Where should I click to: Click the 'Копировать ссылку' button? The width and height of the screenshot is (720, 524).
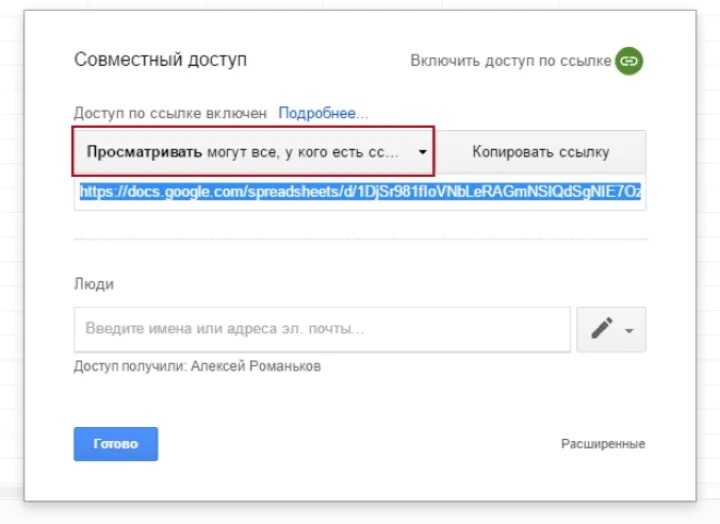pos(540,152)
